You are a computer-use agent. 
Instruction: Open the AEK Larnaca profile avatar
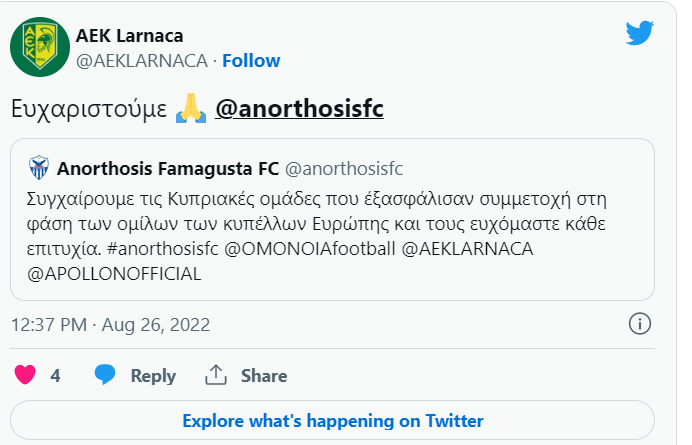click(x=40, y=47)
